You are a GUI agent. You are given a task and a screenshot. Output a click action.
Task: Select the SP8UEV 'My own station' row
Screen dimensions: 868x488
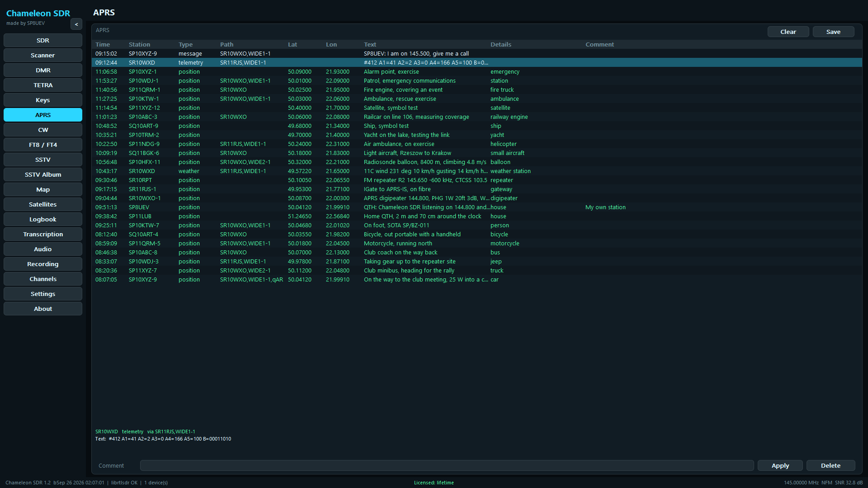coord(477,207)
